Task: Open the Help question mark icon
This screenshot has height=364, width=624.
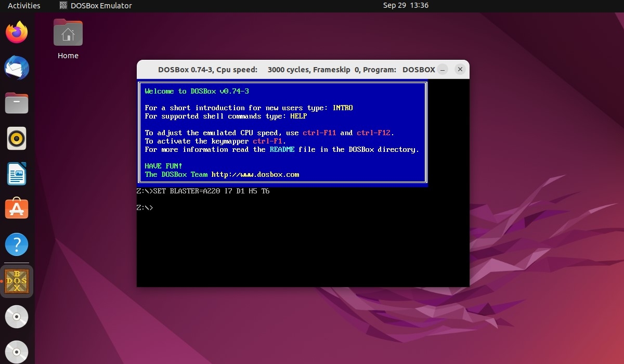Action: tap(17, 244)
